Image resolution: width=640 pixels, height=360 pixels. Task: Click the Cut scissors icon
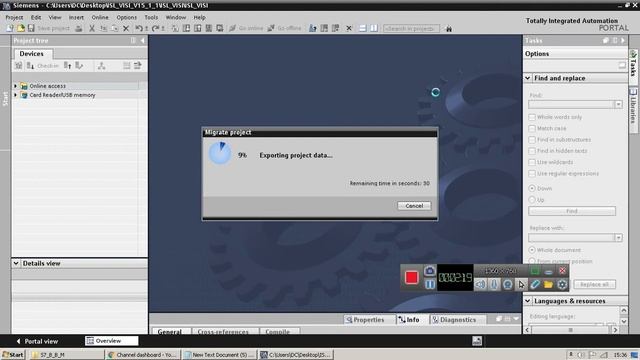coord(92,29)
